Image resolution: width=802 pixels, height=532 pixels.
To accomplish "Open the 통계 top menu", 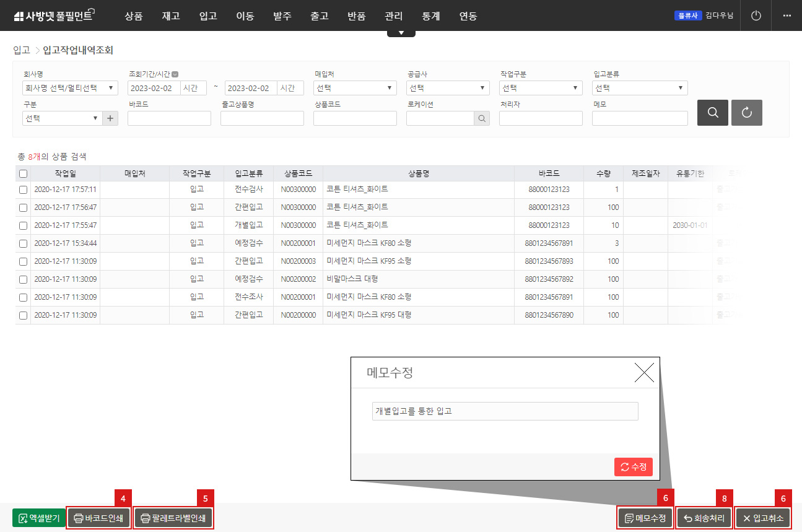I will tap(431, 16).
